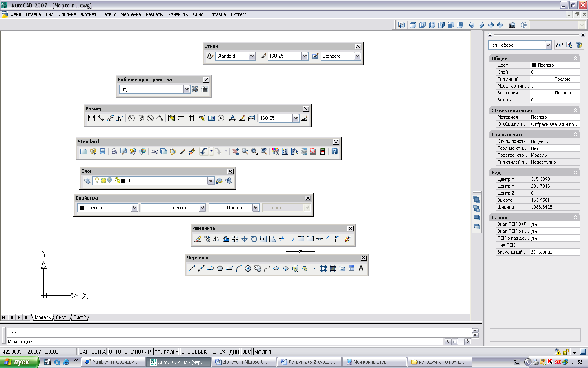Choose the Multiline Text 'A' tool
Image resolution: width=588 pixels, height=368 pixels.
[361, 269]
